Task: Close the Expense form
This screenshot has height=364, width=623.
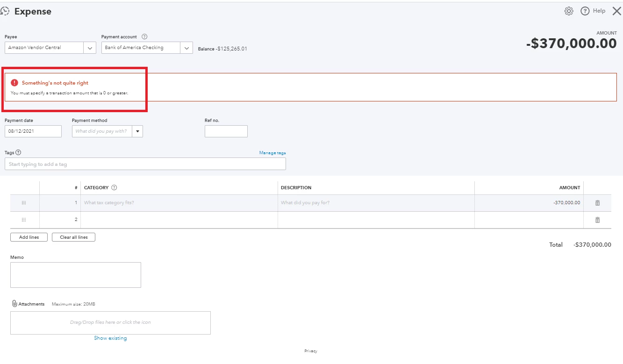Action: [616, 11]
